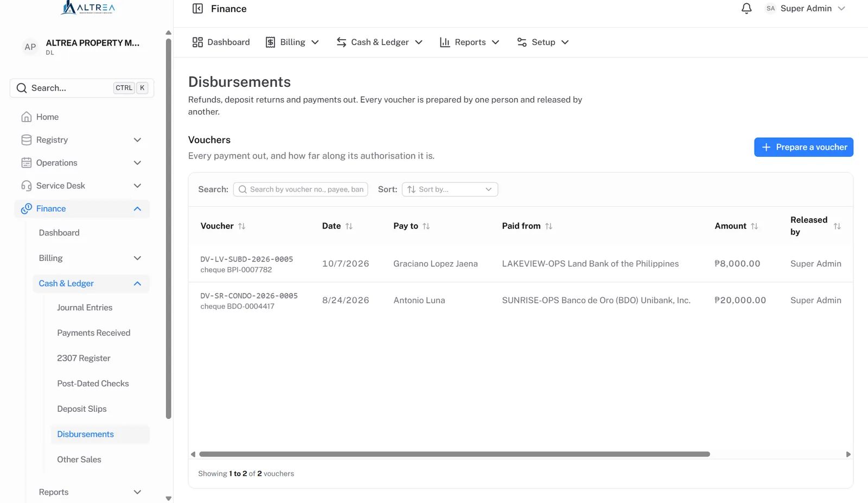Toggle the sidebar collapse icon beside Finance
The image size is (868, 503).
point(197,9)
